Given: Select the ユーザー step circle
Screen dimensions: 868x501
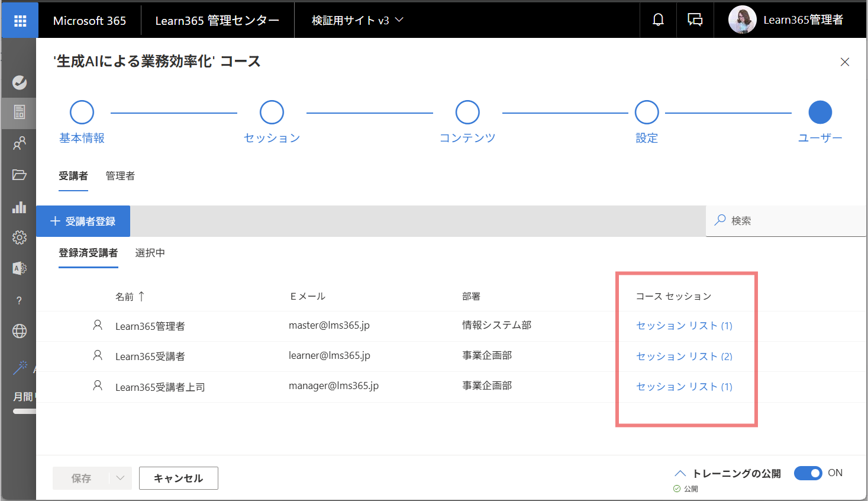Looking at the screenshot, I should [x=820, y=112].
